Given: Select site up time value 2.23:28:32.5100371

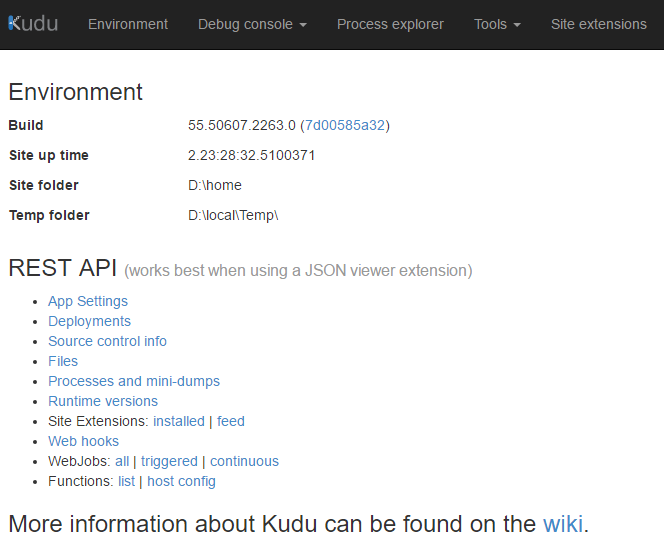Looking at the screenshot, I should (x=252, y=155).
